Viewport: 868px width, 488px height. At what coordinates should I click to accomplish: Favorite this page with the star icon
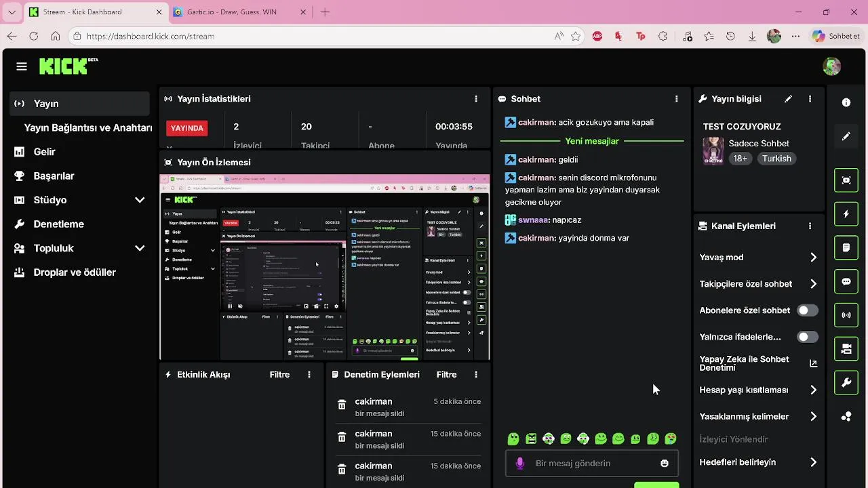click(x=576, y=36)
